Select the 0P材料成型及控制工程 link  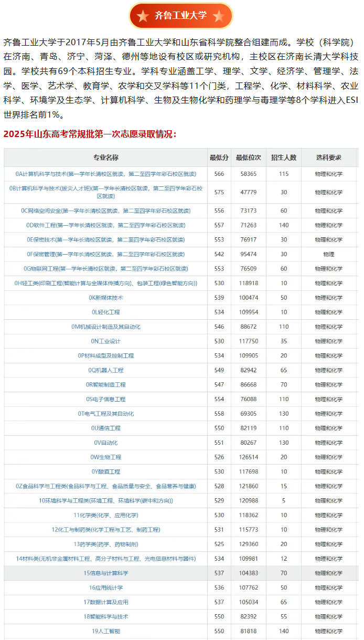click(106, 355)
